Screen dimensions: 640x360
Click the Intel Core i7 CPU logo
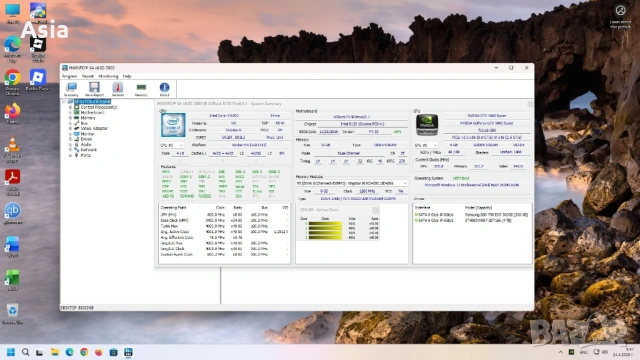(173, 125)
